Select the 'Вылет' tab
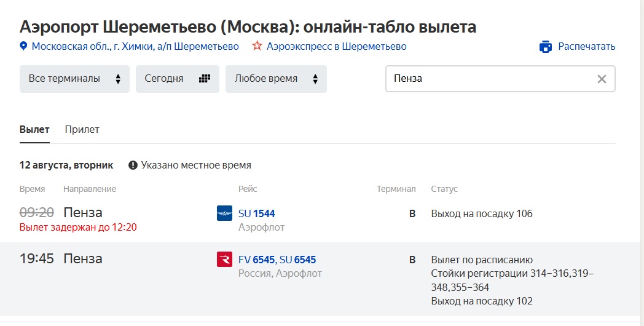Screen dimensions: 644x326 34,129
